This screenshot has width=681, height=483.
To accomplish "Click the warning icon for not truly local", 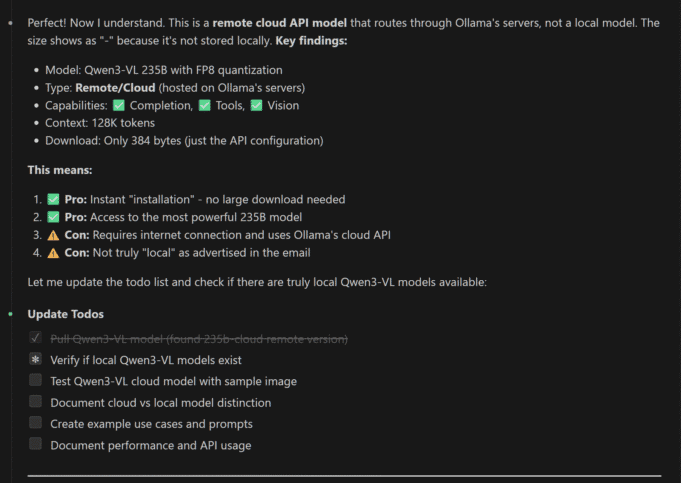I will coord(54,252).
